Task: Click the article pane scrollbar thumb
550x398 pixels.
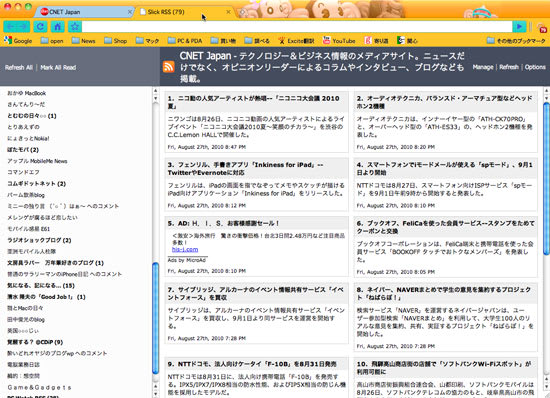Action: 546,178
